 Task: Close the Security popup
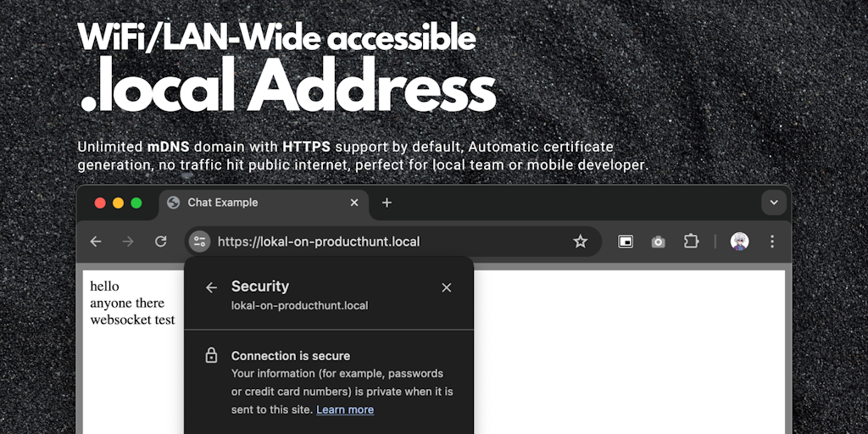coord(447,288)
